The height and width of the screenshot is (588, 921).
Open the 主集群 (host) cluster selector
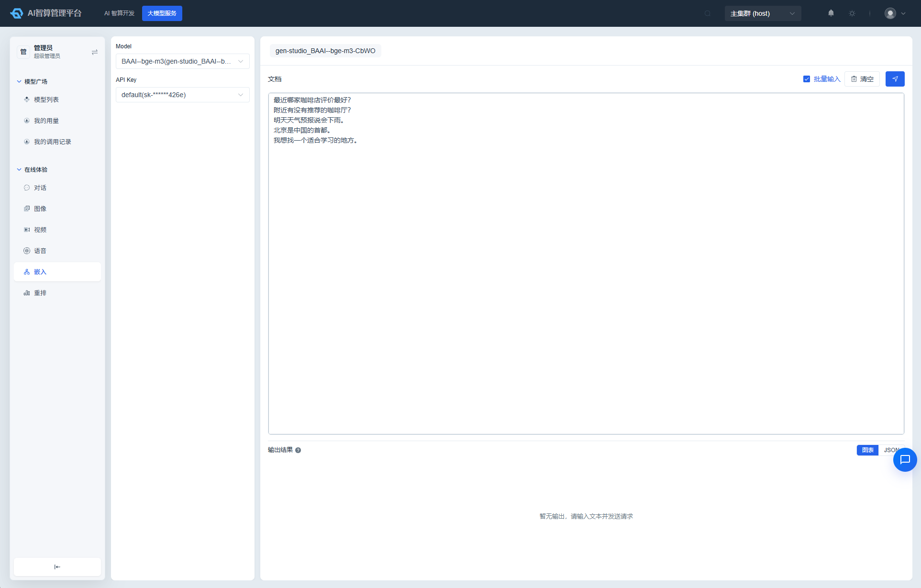pyautogui.click(x=763, y=13)
